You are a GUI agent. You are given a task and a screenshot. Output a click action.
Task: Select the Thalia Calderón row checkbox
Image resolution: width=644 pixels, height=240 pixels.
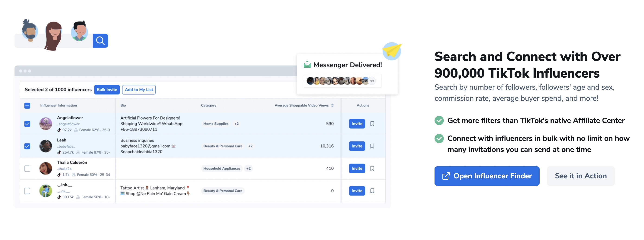pos(27,168)
